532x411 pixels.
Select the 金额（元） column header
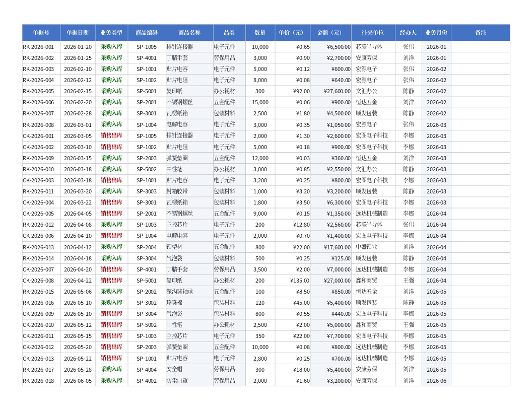click(x=331, y=33)
